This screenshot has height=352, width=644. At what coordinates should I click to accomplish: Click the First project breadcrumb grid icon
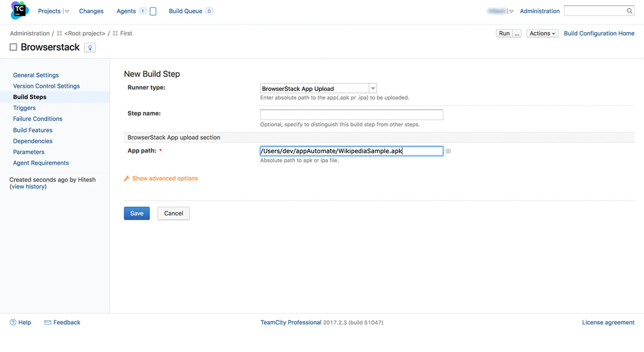115,33
